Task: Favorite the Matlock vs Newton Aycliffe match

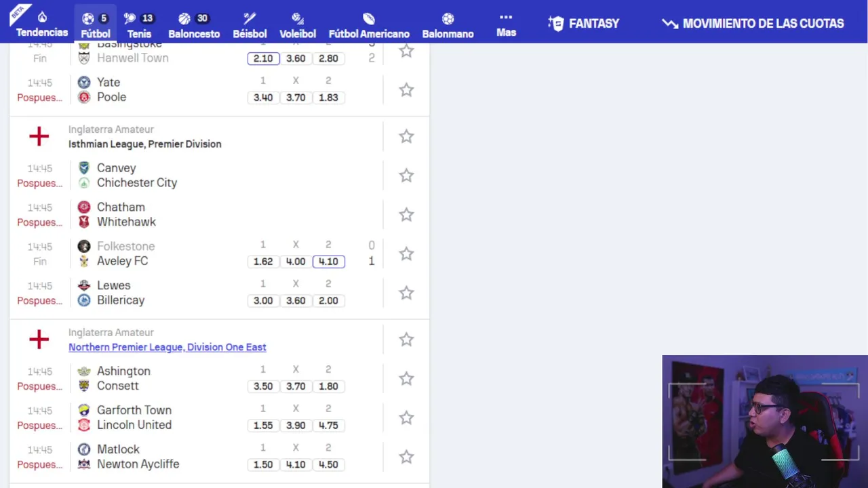Action: tap(406, 457)
